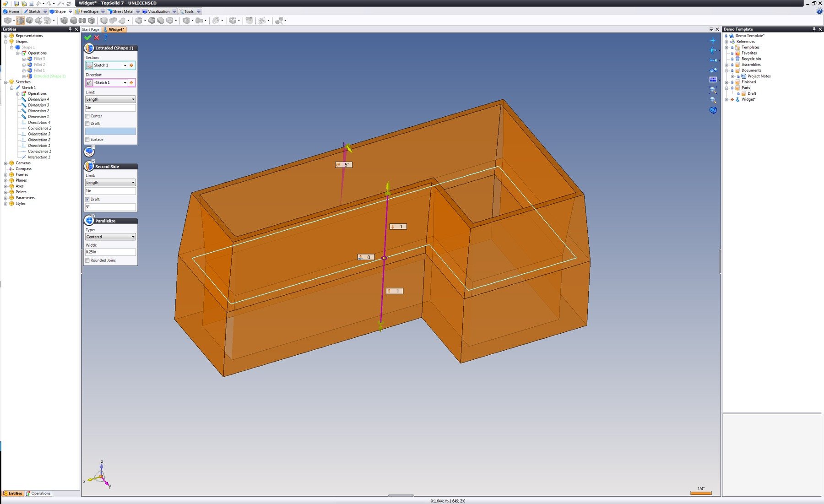This screenshot has width=824, height=504.
Task: Click the Parallelize Width field showing 0.25in
Action: (110, 252)
